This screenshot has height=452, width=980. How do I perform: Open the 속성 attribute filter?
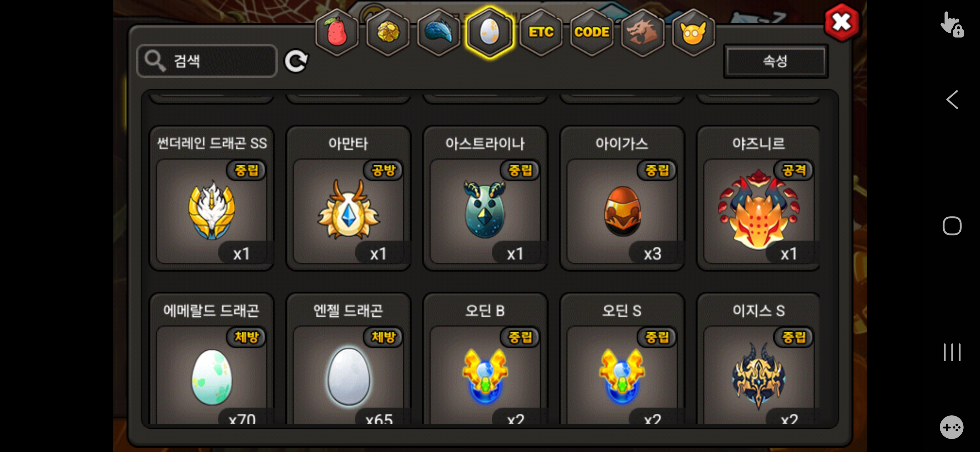pos(775,61)
